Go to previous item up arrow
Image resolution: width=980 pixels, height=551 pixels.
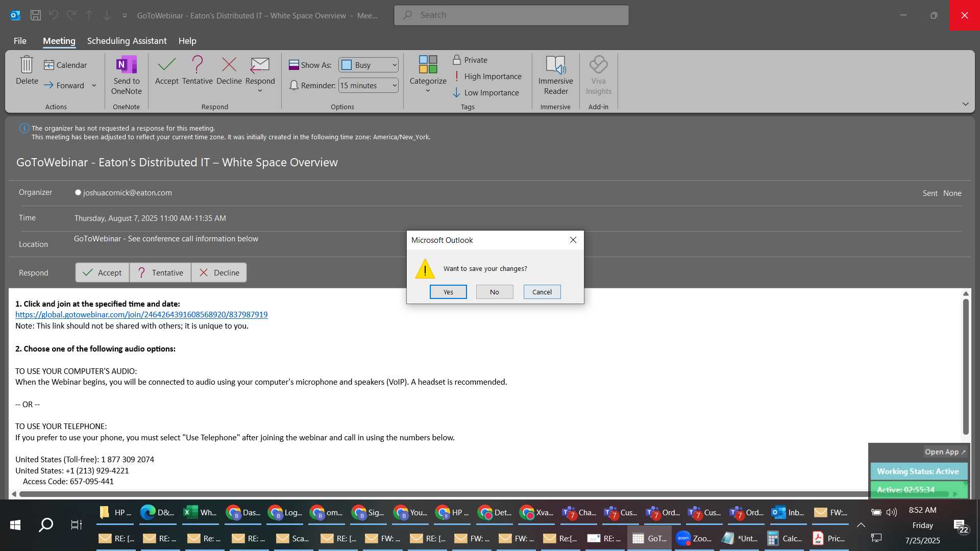point(89,15)
